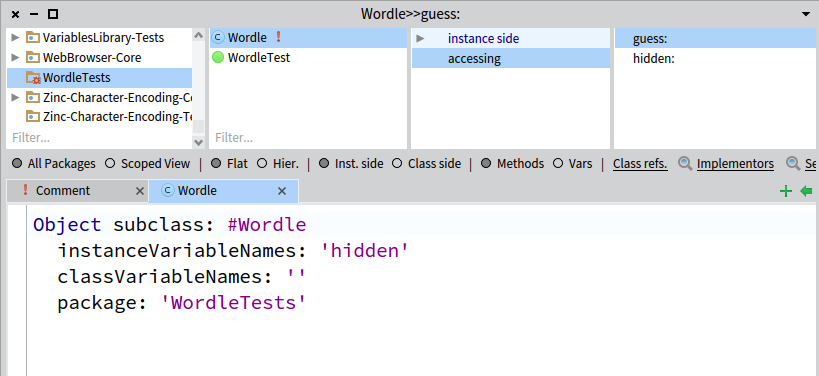Close the Wordle tab
The height and width of the screenshot is (376, 819).
282,191
